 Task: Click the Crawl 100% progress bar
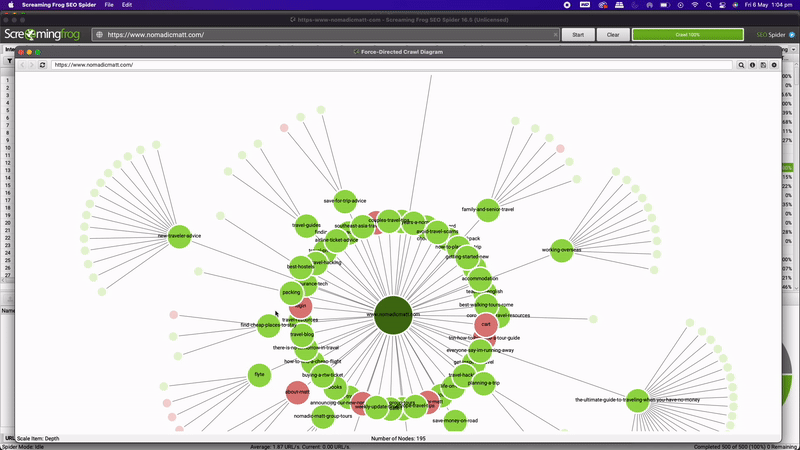688,35
